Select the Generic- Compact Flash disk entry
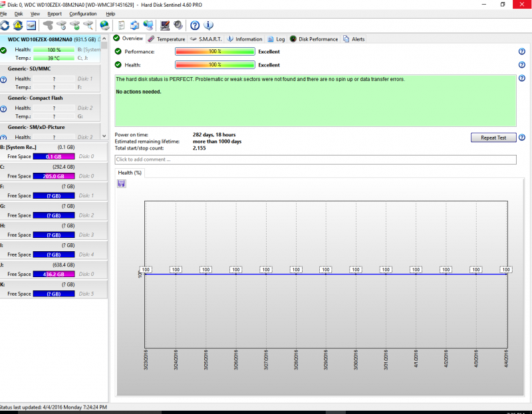532x414 pixels. 51,107
